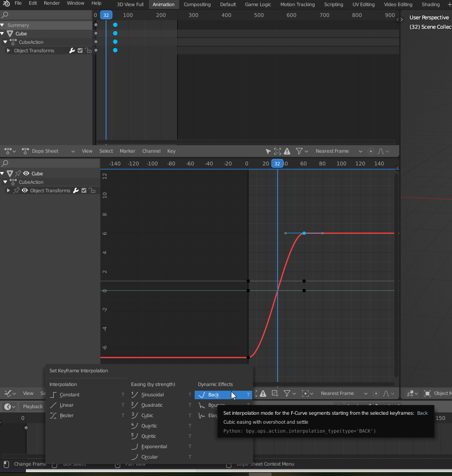Pin the Cube channel in Graph Editor
Image resolution: width=452 pixels, height=476 pixels.
click(17, 173)
